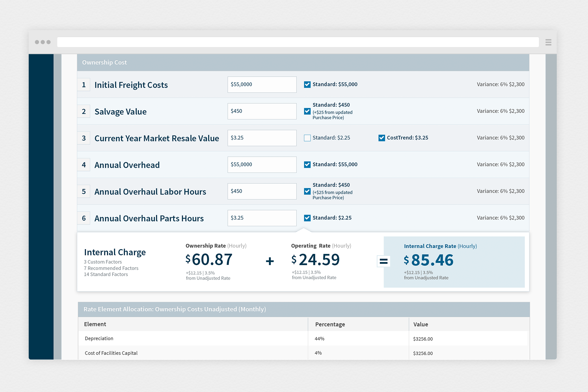Enable the Standard $2.25 Market Resale checkbox
The width and height of the screenshot is (588, 392).
point(307,138)
